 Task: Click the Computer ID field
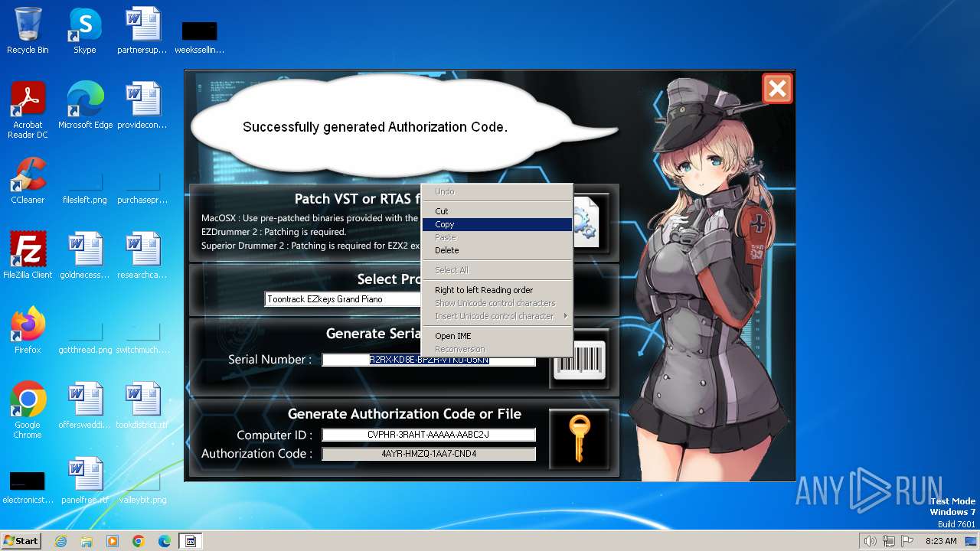pyautogui.click(x=429, y=435)
